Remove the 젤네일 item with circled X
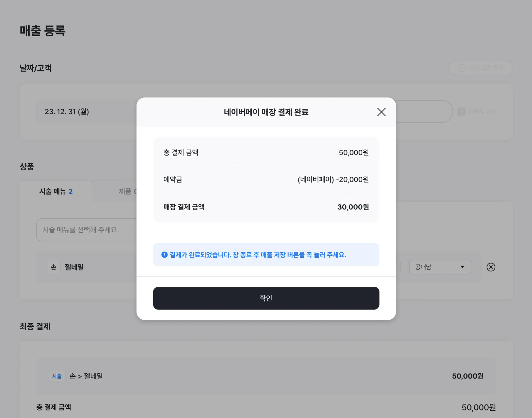Image resolution: width=532 pixels, height=418 pixels. (x=491, y=267)
